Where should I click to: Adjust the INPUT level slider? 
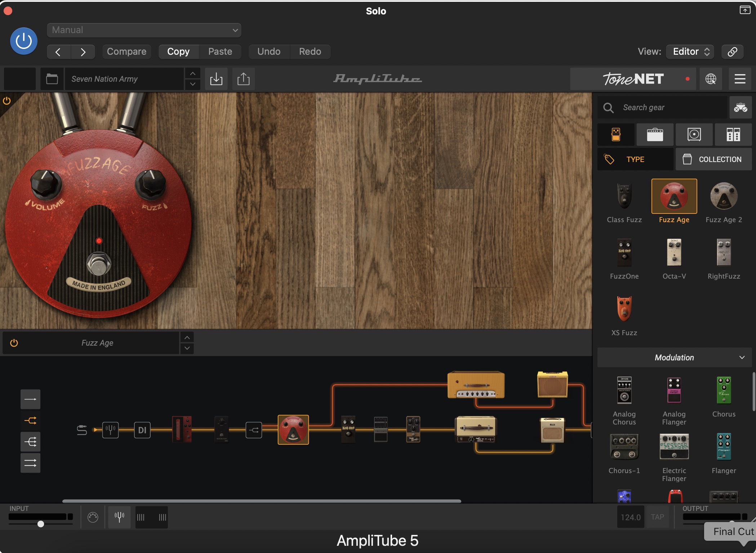pyautogui.click(x=41, y=524)
